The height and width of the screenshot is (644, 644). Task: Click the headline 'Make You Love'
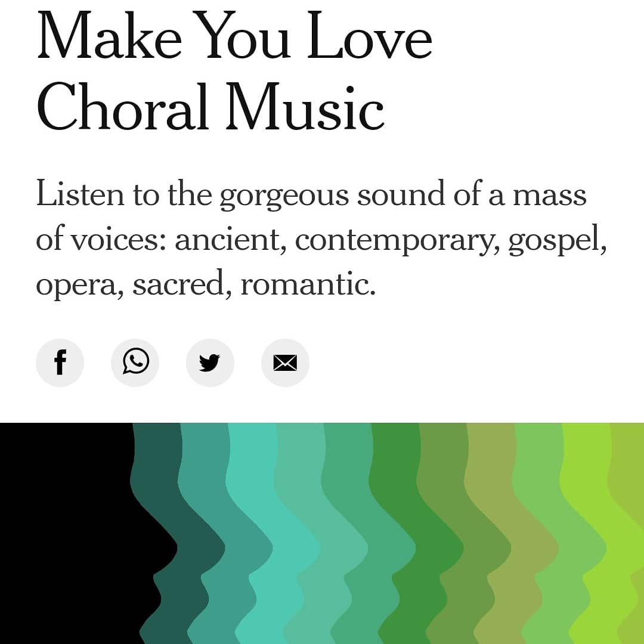234,35
